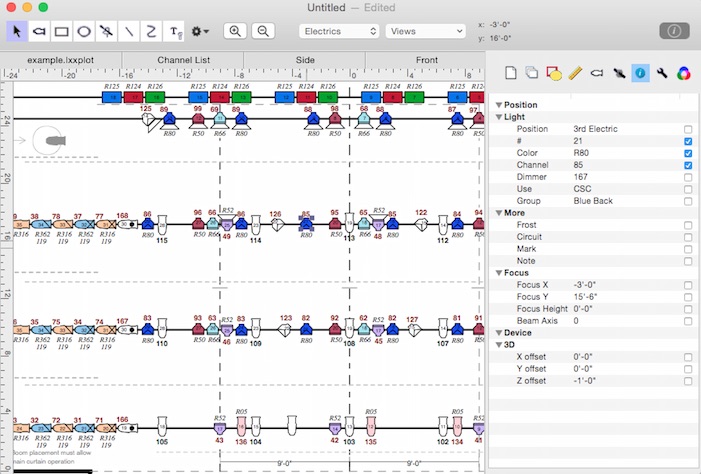Zoom in with the magnifier plus button
This screenshot has width=701, height=474.
[235, 31]
